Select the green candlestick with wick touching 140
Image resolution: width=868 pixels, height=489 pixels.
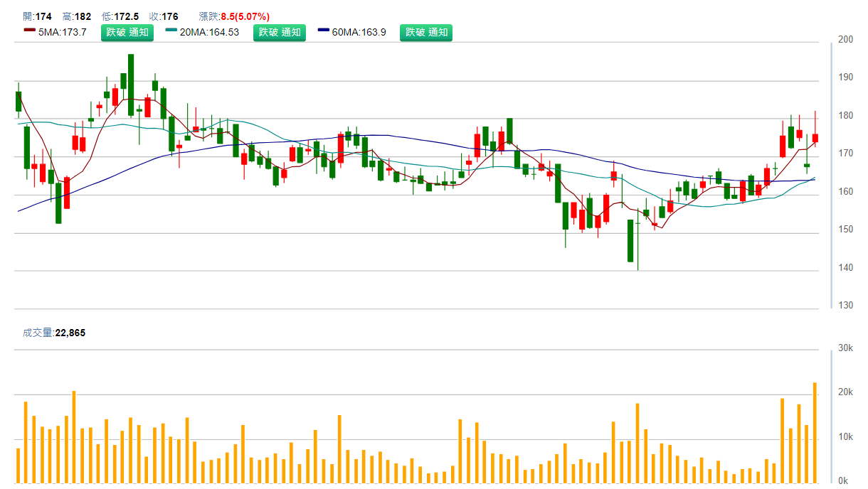tap(630, 240)
